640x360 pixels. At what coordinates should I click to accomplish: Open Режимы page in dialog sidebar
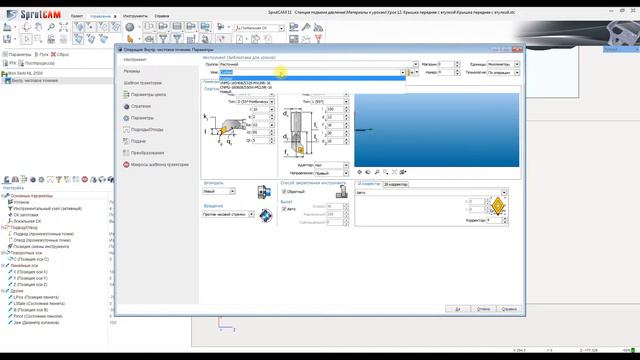tap(132, 71)
